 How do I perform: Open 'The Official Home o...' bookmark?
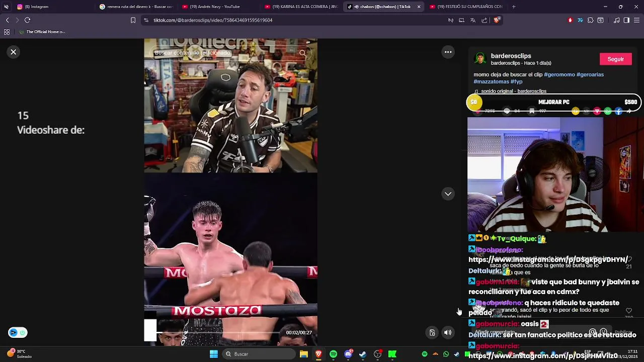pyautogui.click(x=41, y=32)
